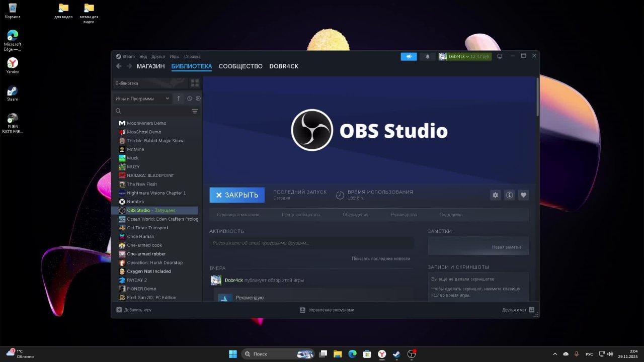Open the Управление загрузками link
644x362 pixels.
pos(331,310)
